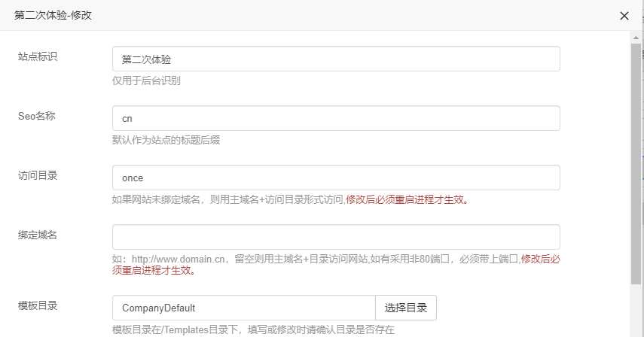644x337 pixels.
Task: Click the Seo名称 label
Action: [x=38, y=116]
